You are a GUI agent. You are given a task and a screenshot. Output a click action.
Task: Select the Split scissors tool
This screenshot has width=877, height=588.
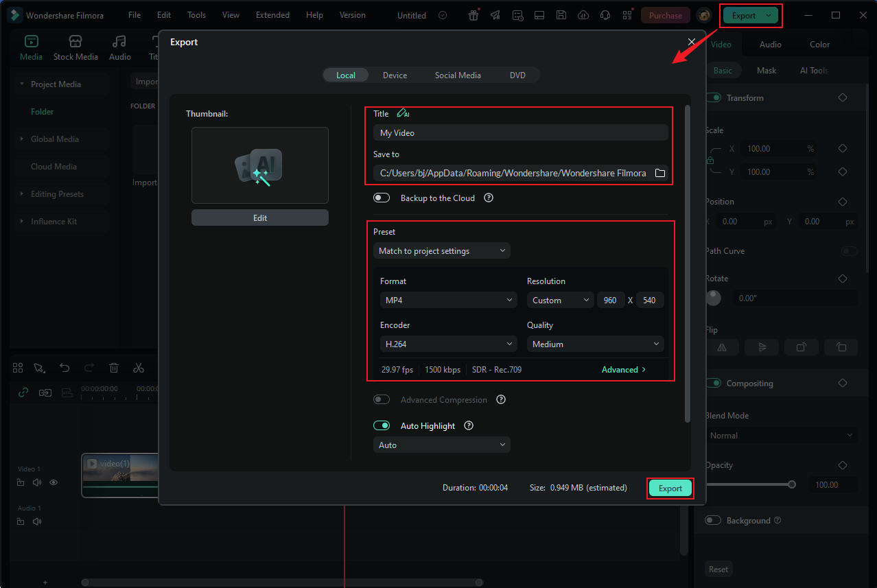(x=139, y=368)
